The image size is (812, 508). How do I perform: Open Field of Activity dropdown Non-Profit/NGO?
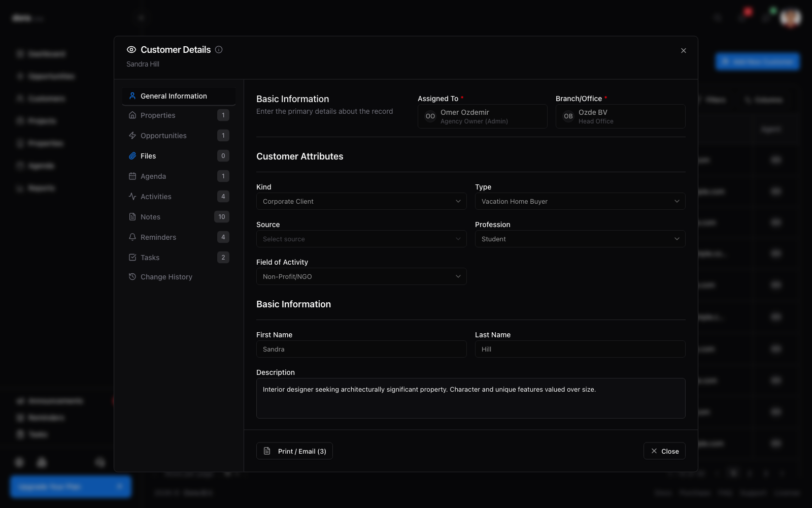click(x=361, y=276)
